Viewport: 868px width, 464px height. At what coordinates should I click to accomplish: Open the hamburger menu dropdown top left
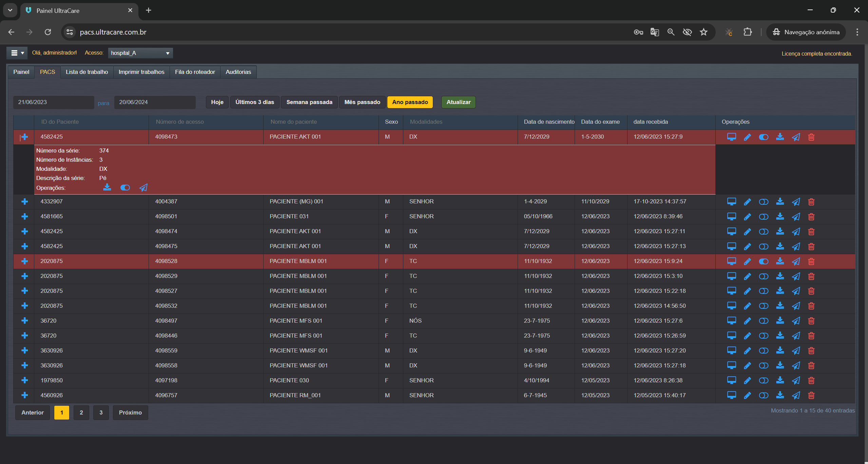(x=17, y=53)
